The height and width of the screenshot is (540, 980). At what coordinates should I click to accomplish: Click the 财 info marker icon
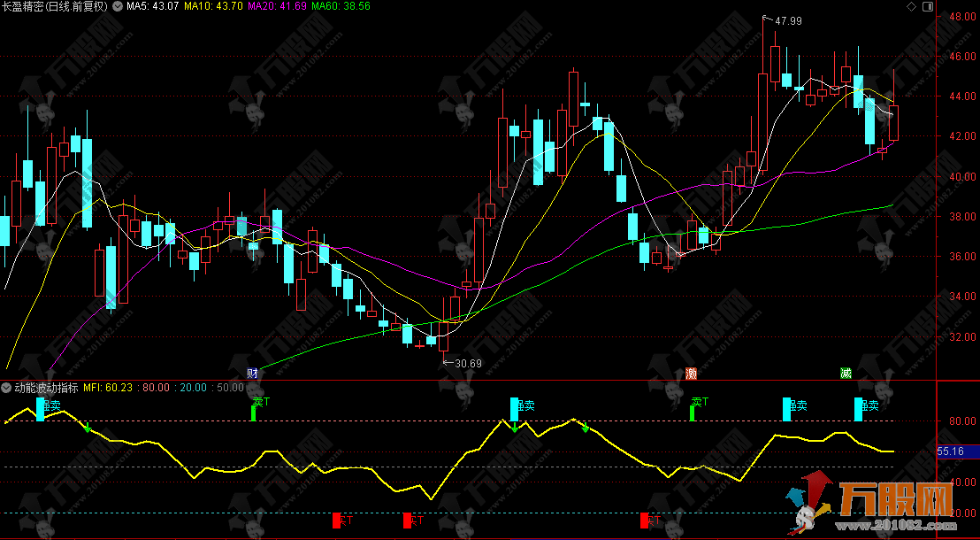coord(253,373)
